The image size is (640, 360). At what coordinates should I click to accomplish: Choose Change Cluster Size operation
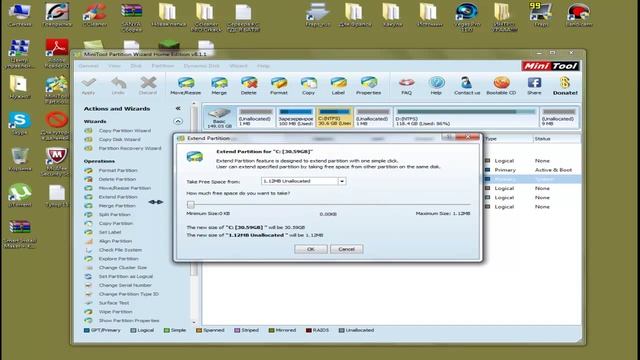122,268
